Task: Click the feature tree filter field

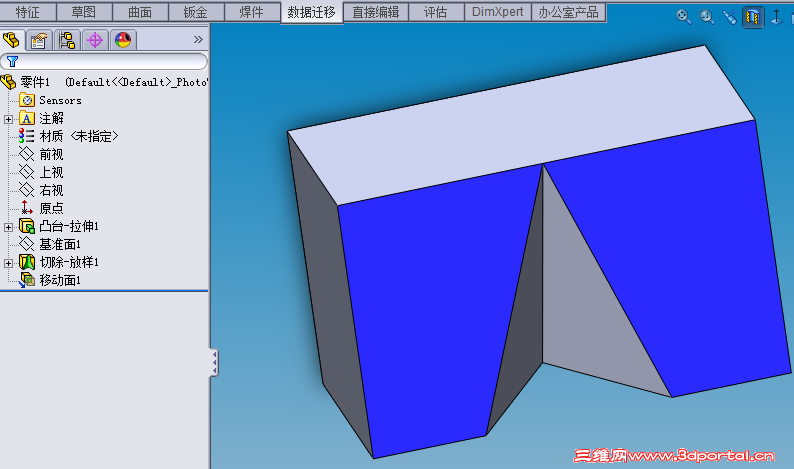Action: [x=104, y=61]
